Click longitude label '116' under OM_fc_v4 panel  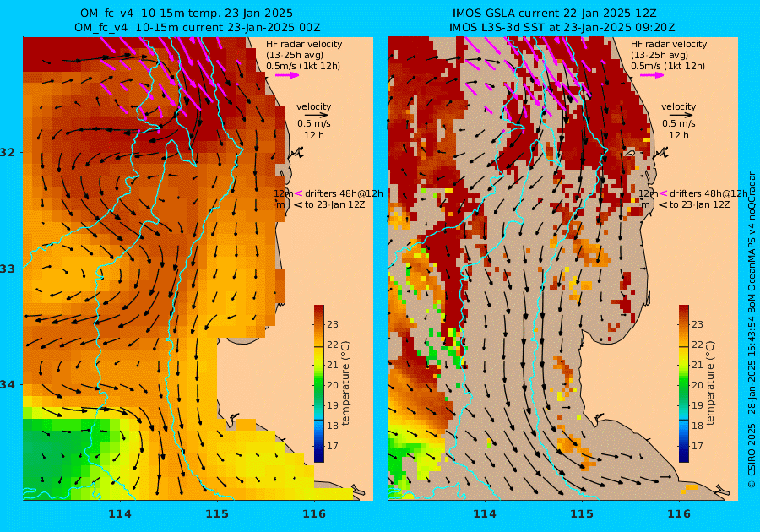coord(314,513)
